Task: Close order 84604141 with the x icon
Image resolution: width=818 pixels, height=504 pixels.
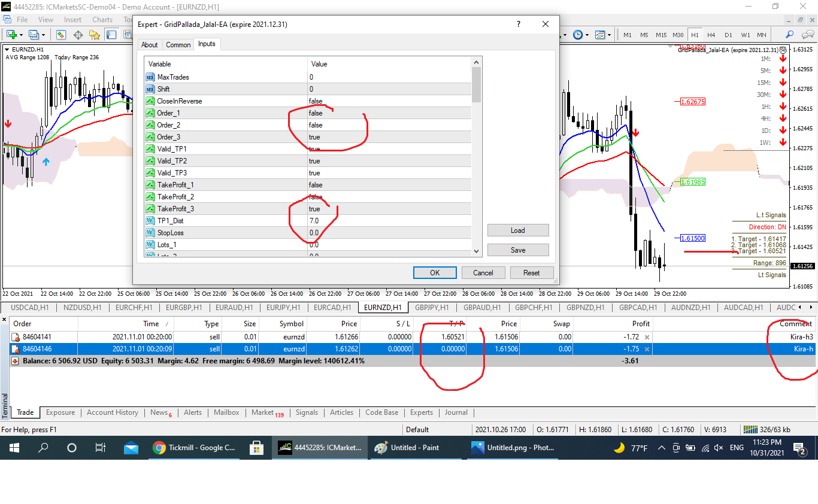Action: tap(647, 337)
